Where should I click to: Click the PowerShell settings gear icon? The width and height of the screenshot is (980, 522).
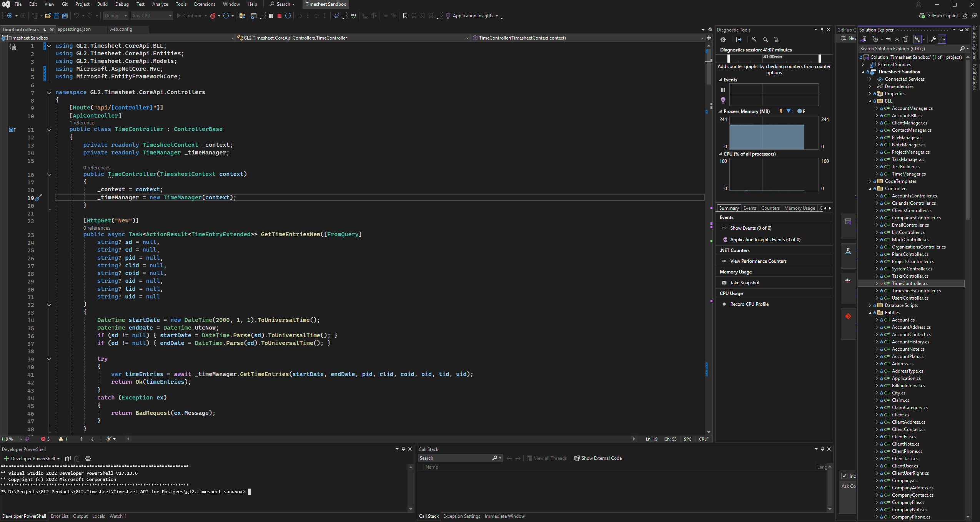pos(88,459)
